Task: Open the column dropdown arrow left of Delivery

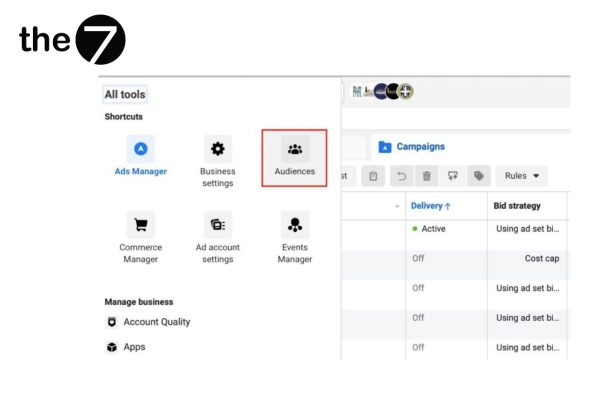Action: click(397, 207)
